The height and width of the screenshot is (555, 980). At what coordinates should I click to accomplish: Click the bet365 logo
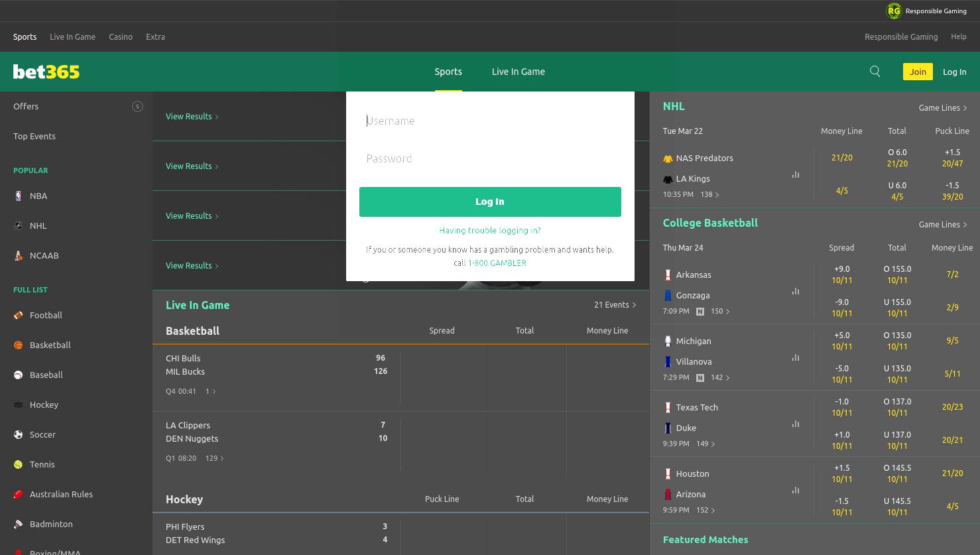coord(46,72)
